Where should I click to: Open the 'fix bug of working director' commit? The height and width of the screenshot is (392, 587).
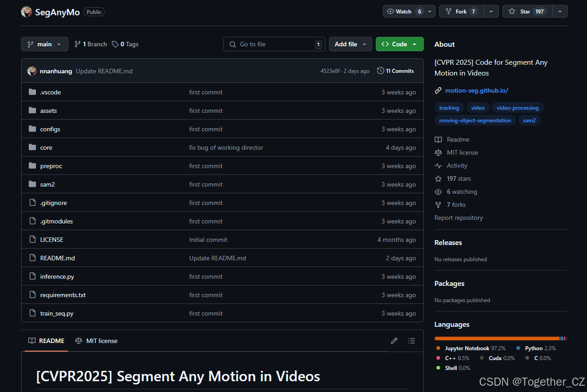226,147
